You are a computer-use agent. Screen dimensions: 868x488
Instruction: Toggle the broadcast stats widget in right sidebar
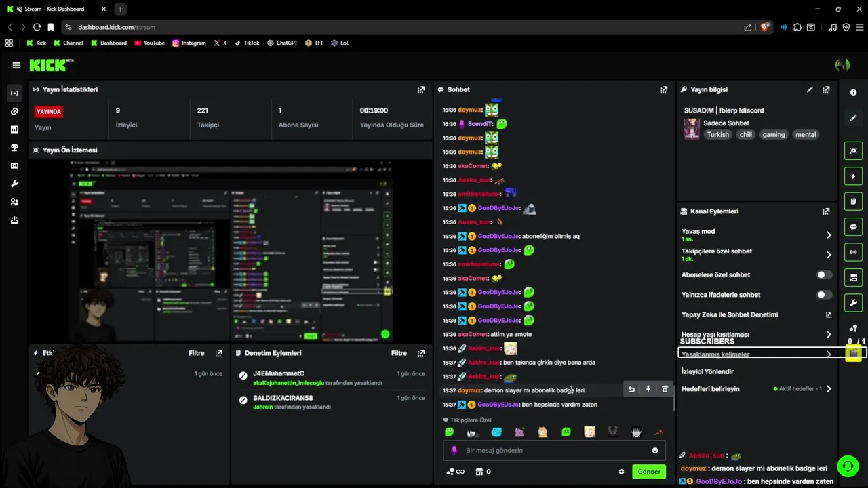point(853,252)
